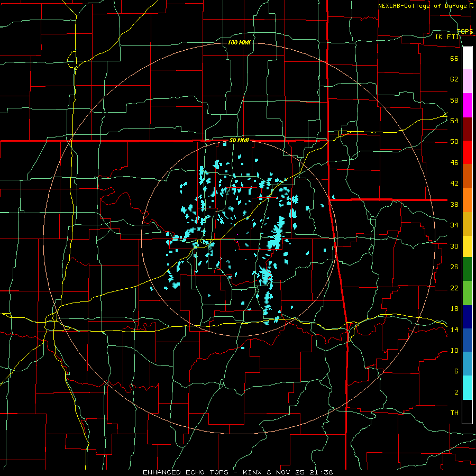Click the legend value "42"
The height and width of the screenshot is (476, 476).
(x=454, y=184)
